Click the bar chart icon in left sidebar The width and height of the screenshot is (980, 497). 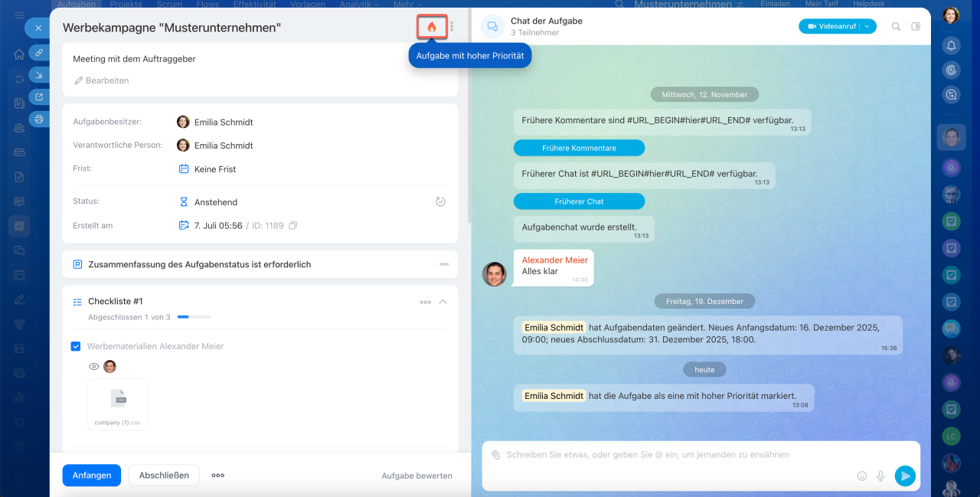pos(19,397)
